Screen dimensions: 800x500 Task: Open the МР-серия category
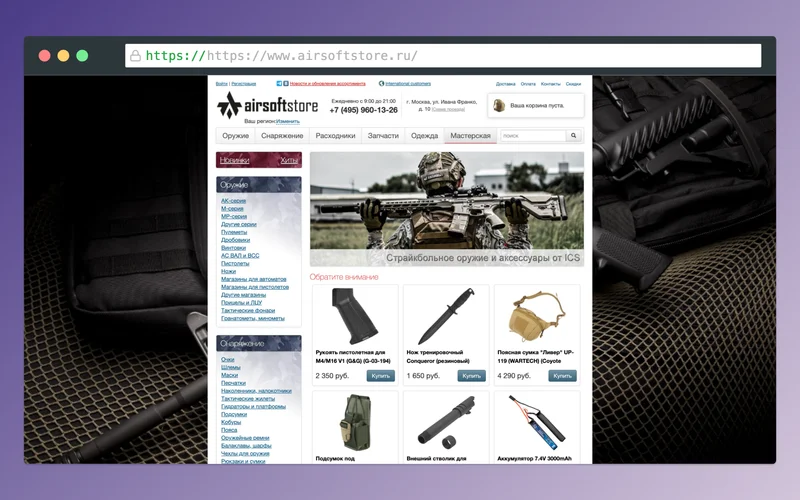234,216
